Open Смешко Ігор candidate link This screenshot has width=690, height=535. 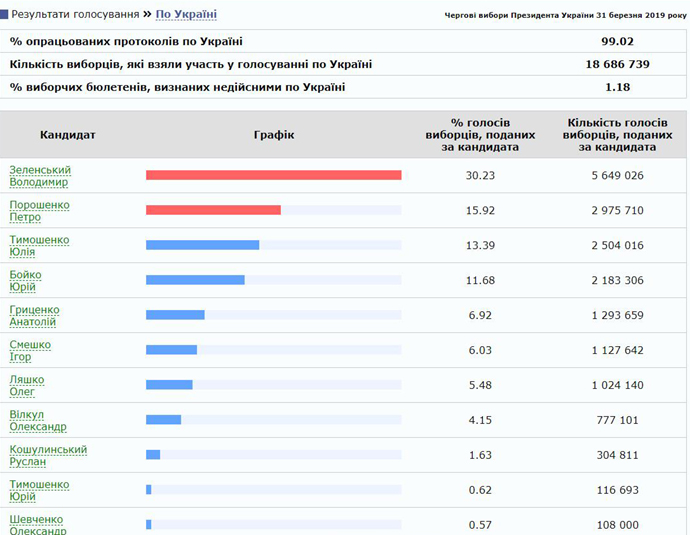[x=30, y=351]
